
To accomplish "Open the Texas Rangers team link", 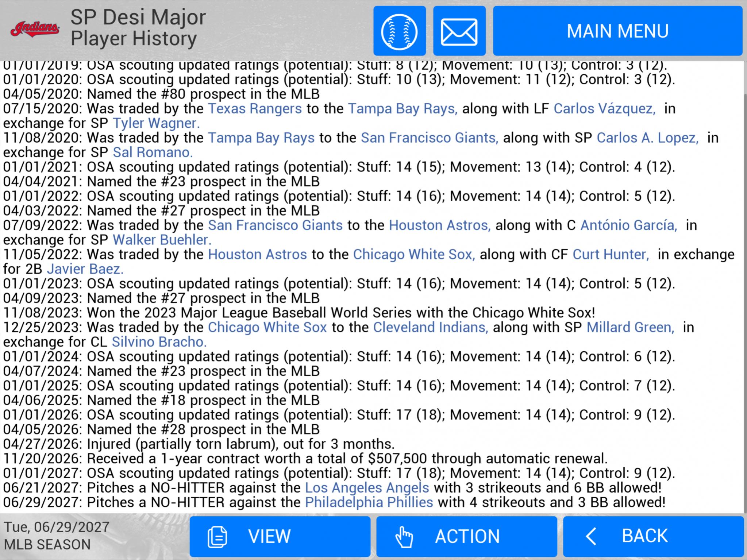I will tap(255, 109).
